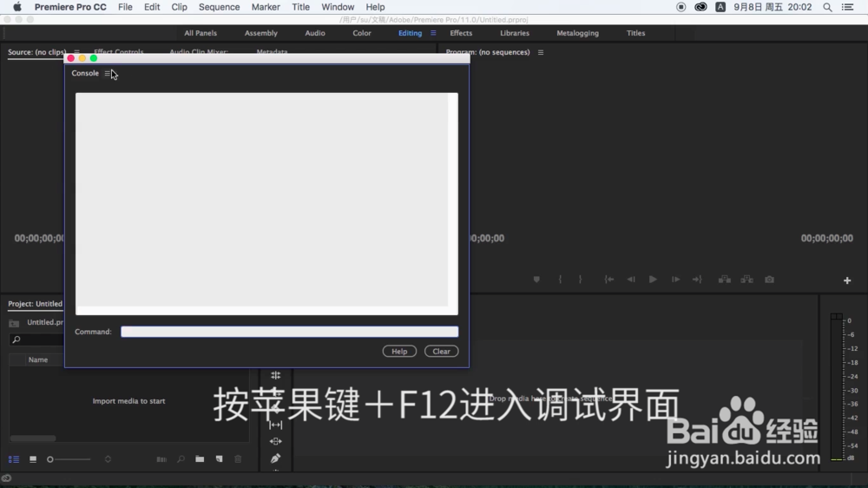Screen dimensions: 868x488
Task: Open the Sequence menu
Action: [220, 7]
